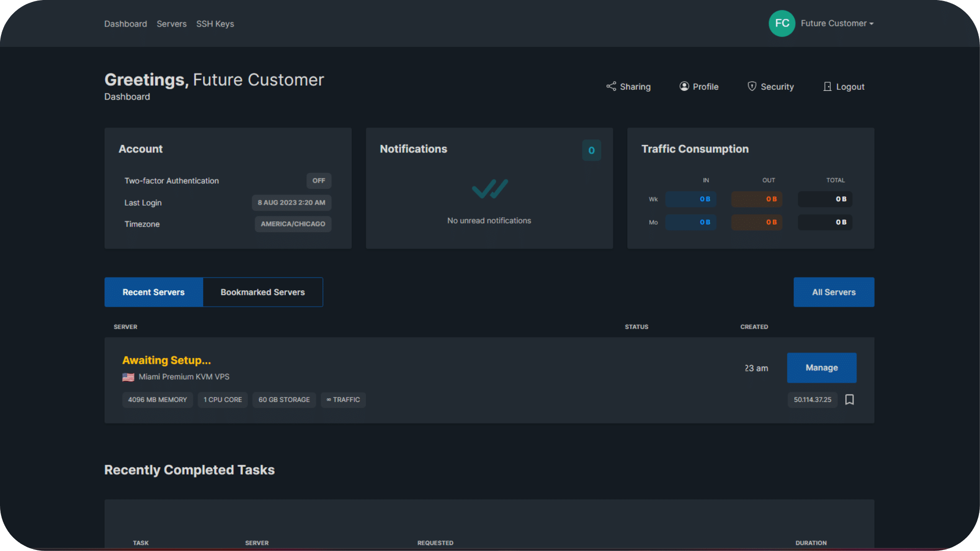Toggle Two-factor Authentication off switch
Viewport: 980px width, 551px height.
pyautogui.click(x=318, y=181)
